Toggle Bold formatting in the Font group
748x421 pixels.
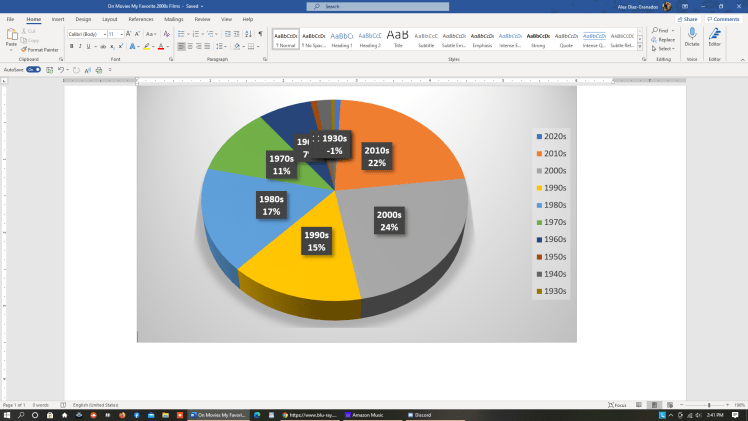pos(72,46)
